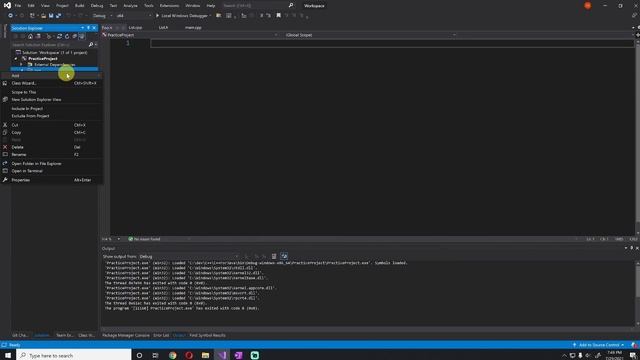Open the Analyze menu
640x360 pixels.
(x=130, y=6)
